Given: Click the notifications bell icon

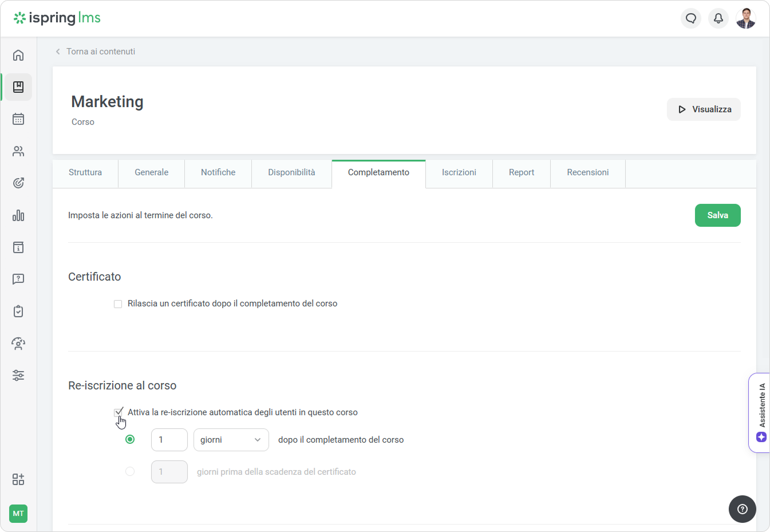Looking at the screenshot, I should click(718, 18).
